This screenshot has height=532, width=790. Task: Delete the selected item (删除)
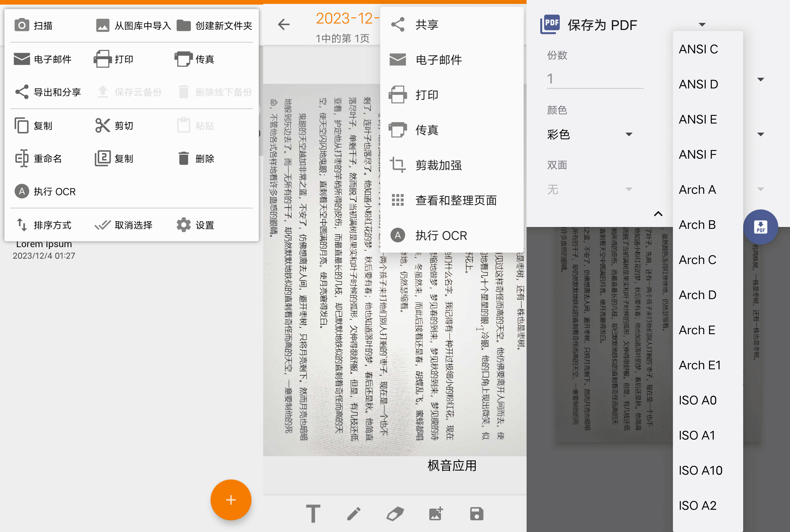pyautogui.click(x=196, y=158)
